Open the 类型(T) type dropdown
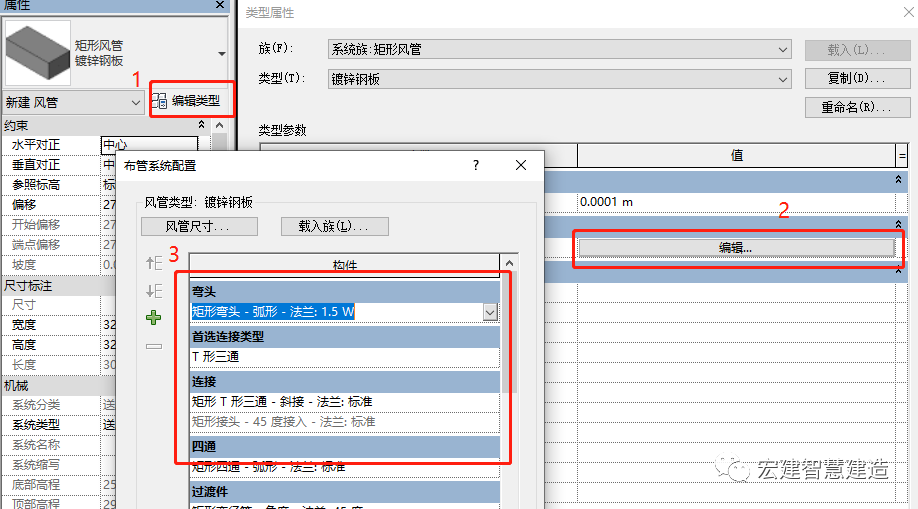Screen dimensions: 918x509 coord(560,79)
